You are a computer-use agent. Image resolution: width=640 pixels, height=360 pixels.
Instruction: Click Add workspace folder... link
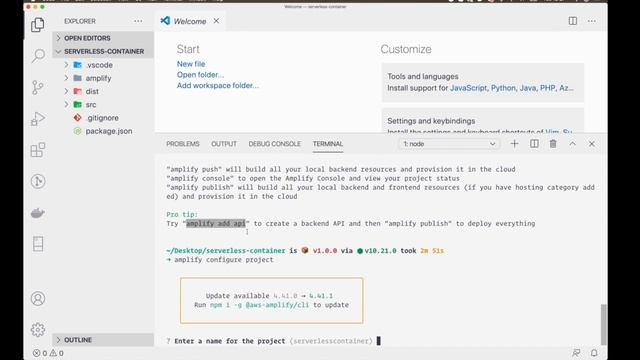218,85
